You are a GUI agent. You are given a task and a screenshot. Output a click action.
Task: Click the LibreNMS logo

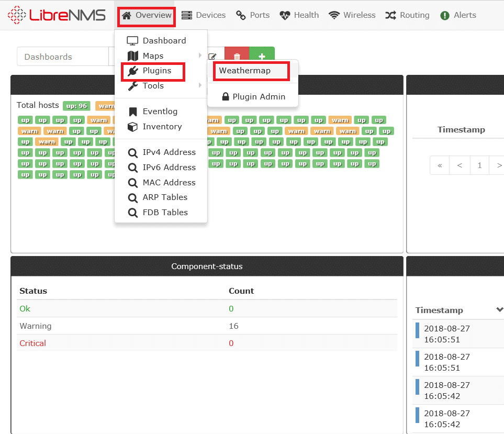(57, 15)
